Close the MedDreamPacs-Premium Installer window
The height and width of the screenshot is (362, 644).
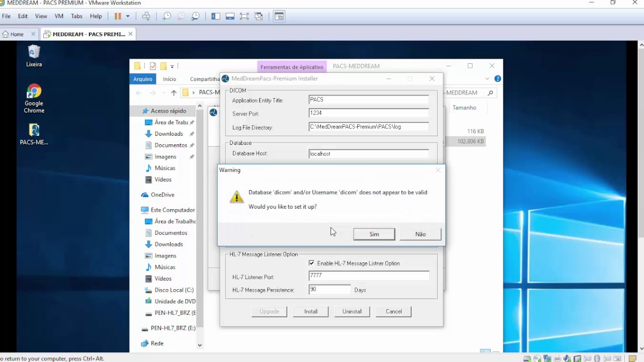click(x=432, y=79)
